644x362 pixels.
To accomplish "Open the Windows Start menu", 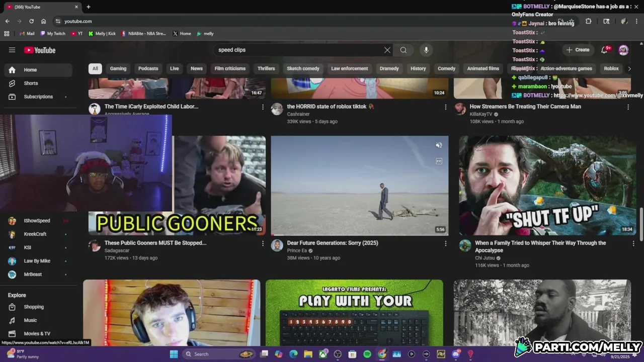I will click(x=174, y=354).
